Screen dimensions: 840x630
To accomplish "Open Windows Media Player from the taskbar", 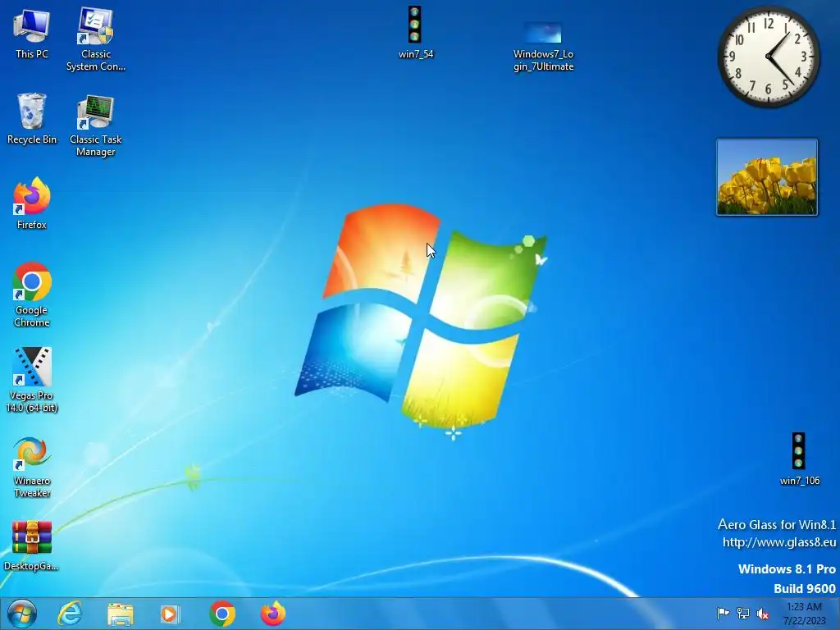I will tap(170, 614).
